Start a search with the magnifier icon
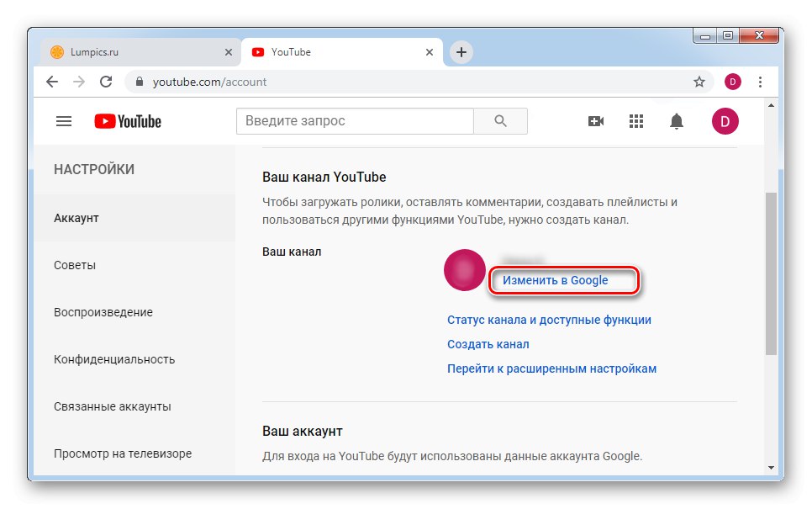The height and width of the screenshot is (509, 812). (500, 120)
